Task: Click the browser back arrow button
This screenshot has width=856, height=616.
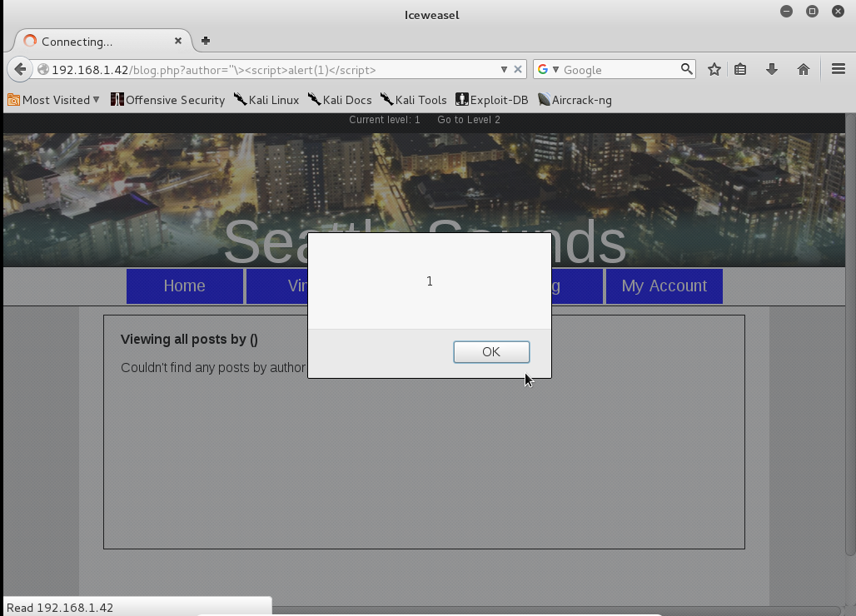Action: click(21, 70)
